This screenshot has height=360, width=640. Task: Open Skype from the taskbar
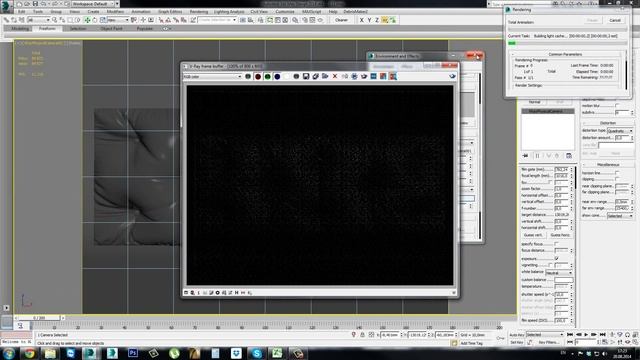(257, 353)
